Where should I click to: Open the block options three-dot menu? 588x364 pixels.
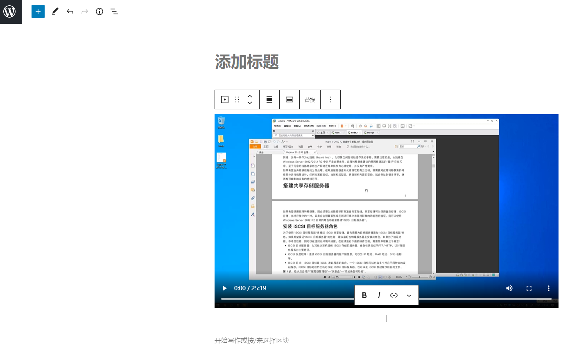click(x=330, y=99)
